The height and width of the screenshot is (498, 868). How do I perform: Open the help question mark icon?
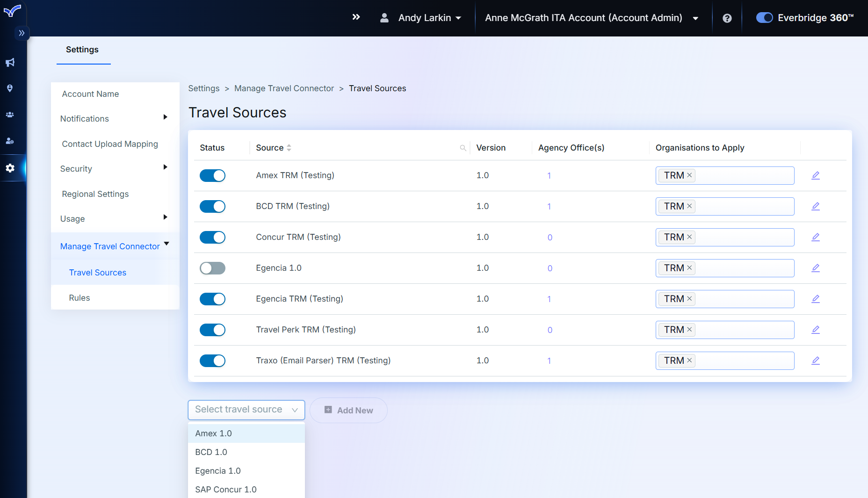(x=727, y=18)
